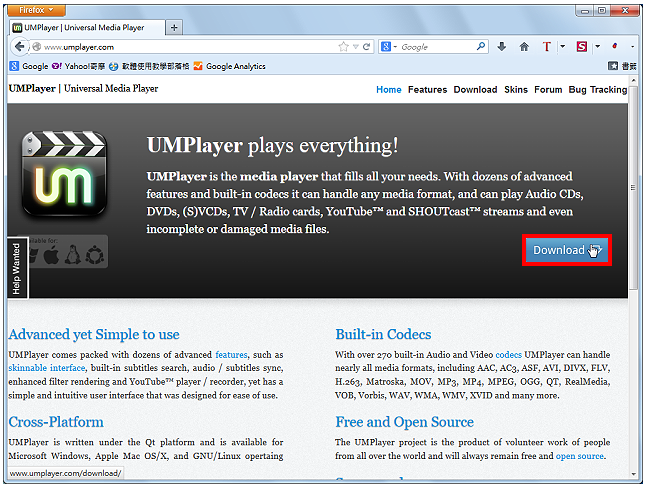
Task: Open the Firefox menu button
Action: point(37,10)
